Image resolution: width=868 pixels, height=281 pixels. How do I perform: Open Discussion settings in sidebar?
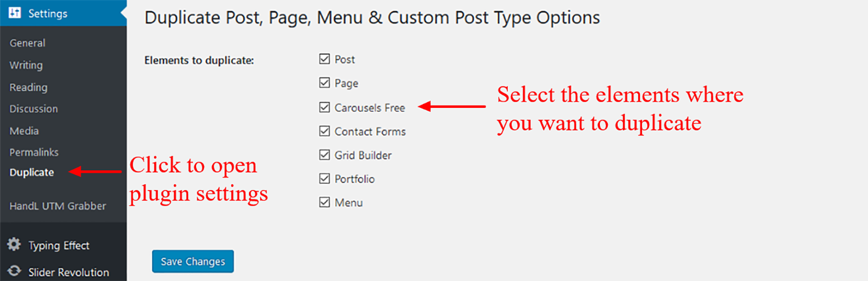tap(34, 108)
